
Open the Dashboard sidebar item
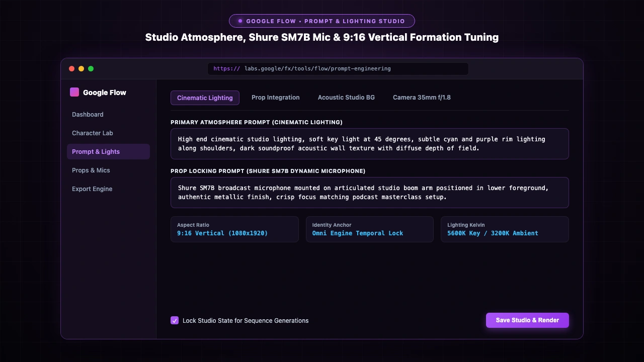[108, 115]
